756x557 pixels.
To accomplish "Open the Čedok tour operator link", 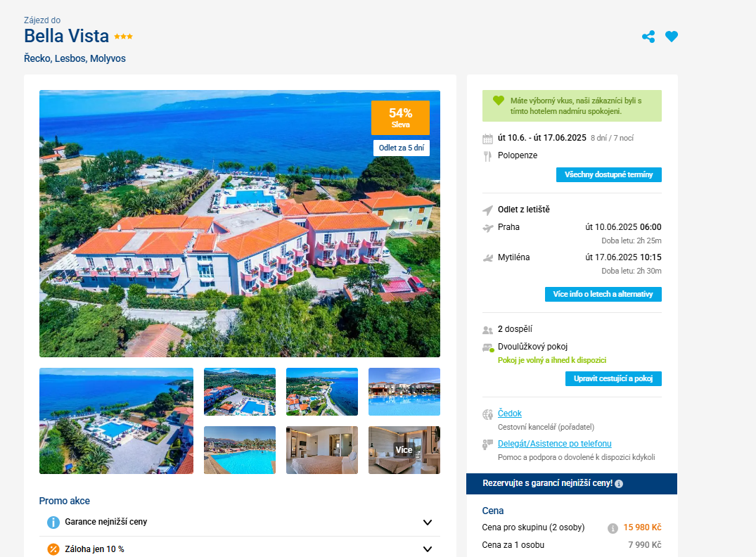I will point(510,414).
